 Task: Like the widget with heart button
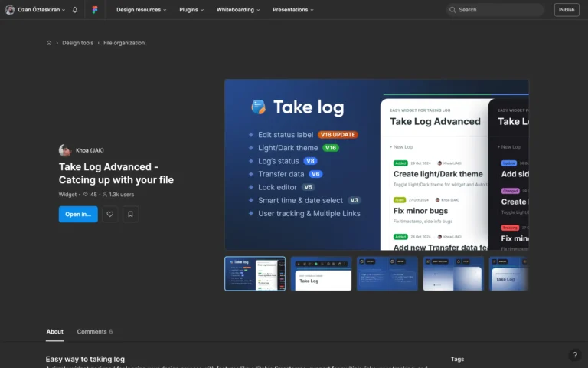(x=110, y=214)
